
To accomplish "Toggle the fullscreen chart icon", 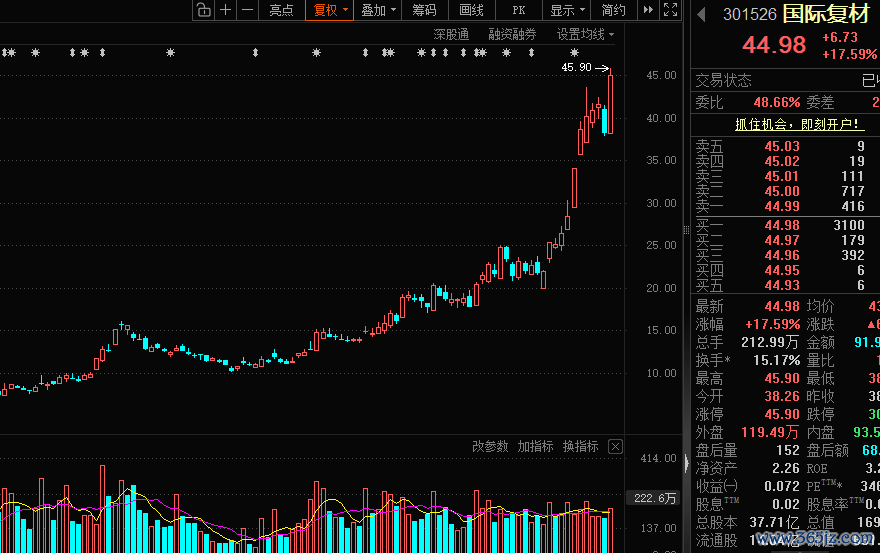I will 670,10.
